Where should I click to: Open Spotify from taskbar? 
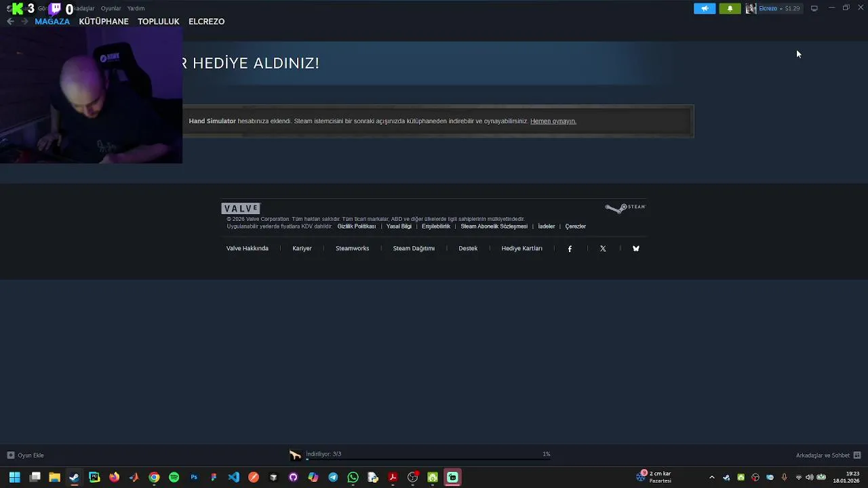[x=174, y=477]
